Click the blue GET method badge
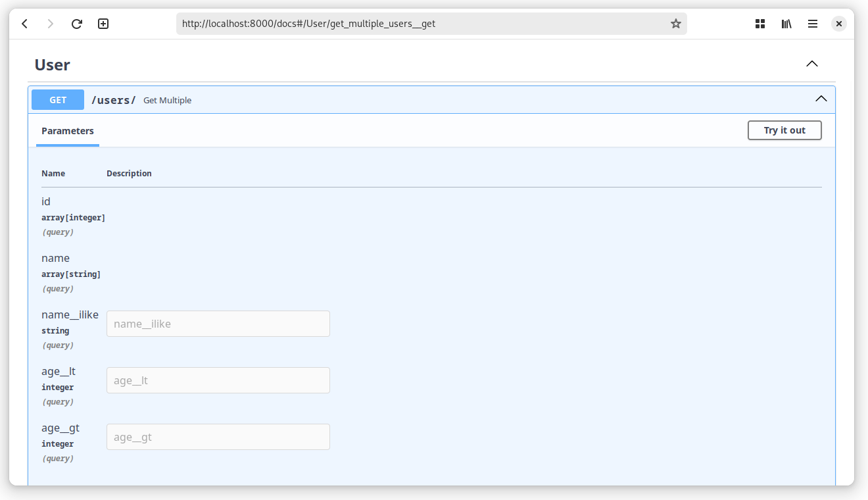This screenshot has width=868, height=500. [57, 99]
